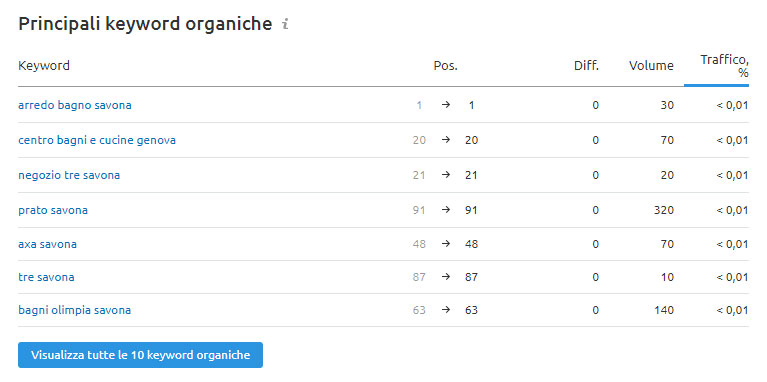This screenshot has height=382, width=767.
Task: View all 10 organic keywords button
Action: pos(140,355)
